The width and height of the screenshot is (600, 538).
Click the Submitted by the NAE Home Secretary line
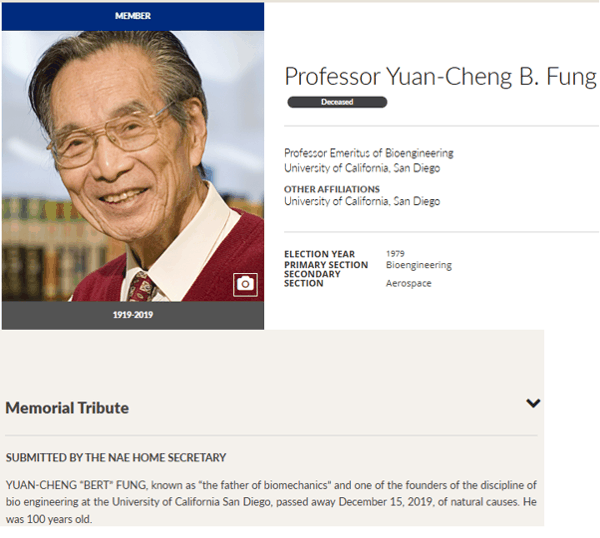click(116, 457)
